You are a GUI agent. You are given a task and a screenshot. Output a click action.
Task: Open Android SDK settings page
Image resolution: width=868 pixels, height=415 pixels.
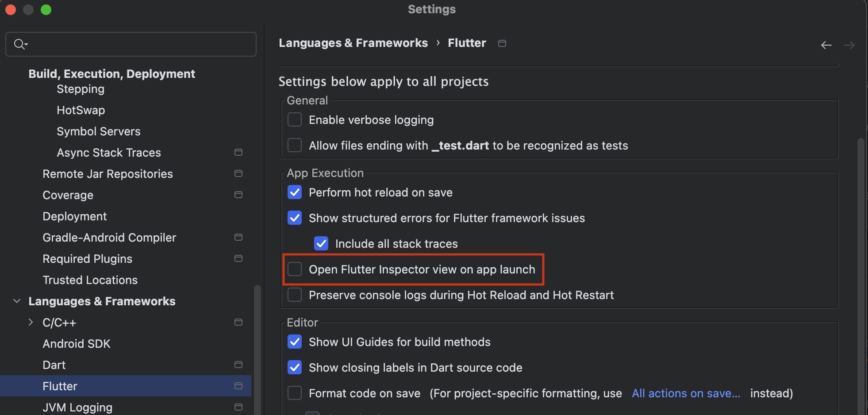pos(76,344)
